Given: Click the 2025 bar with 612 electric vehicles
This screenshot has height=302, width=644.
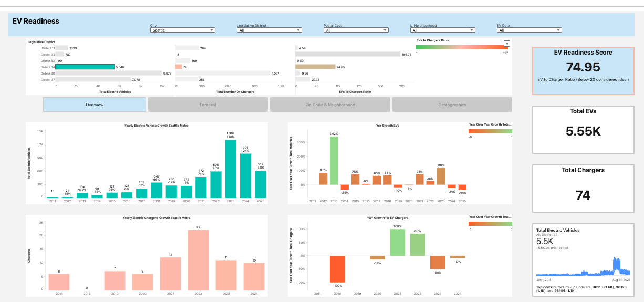Looking at the screenshot, I should tap(260, 184).
